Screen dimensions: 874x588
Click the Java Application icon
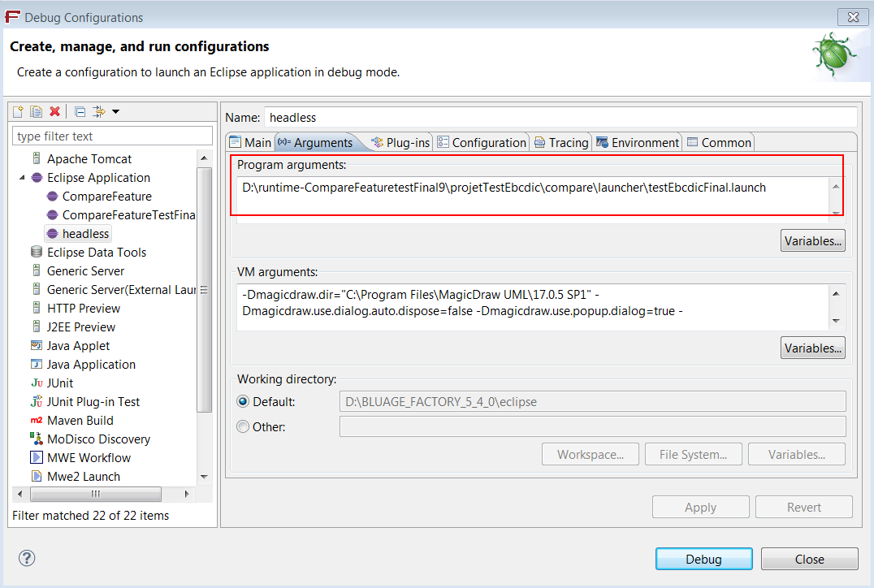click(37, 364)
